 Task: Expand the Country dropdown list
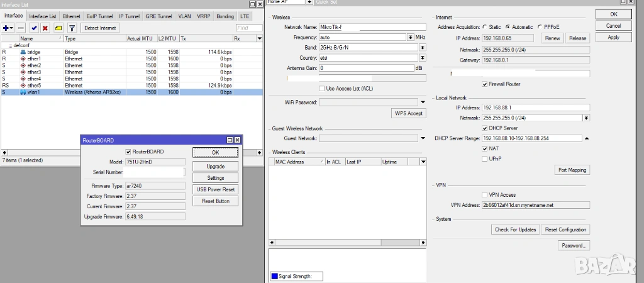click(x=411, y=58)
